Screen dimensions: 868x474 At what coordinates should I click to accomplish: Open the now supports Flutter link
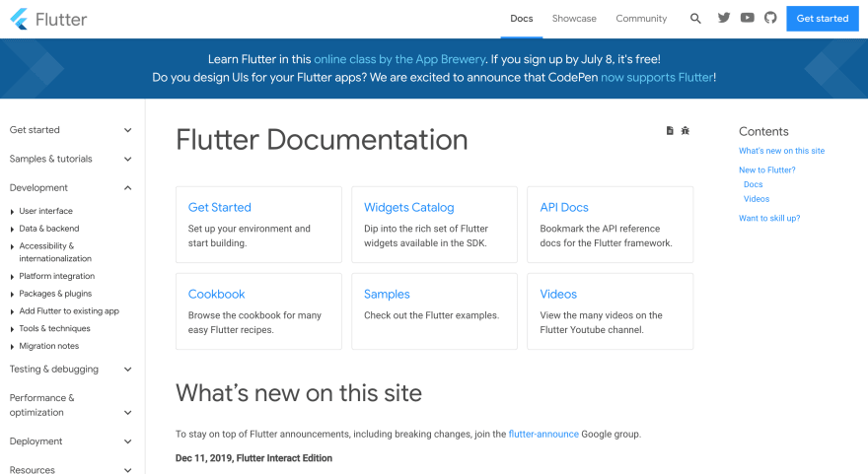click(x=657, y=78)
